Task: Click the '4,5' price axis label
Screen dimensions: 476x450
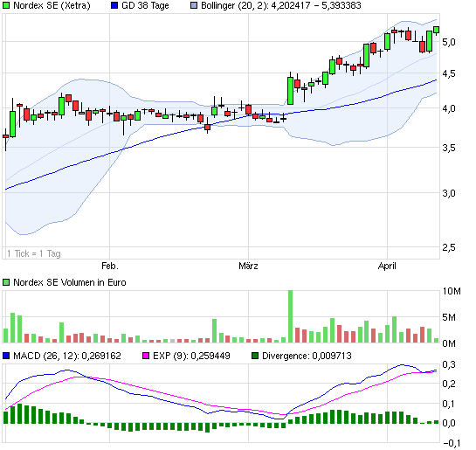Action: pos(449,73)
